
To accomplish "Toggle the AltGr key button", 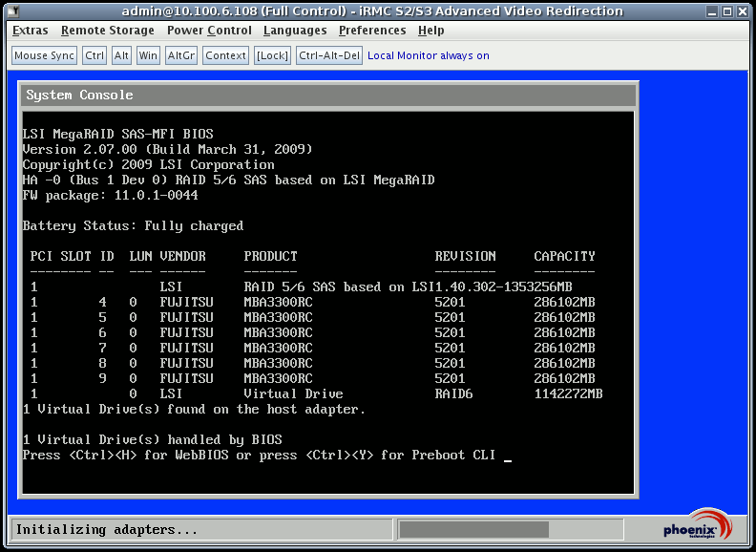I will [180, 55].
